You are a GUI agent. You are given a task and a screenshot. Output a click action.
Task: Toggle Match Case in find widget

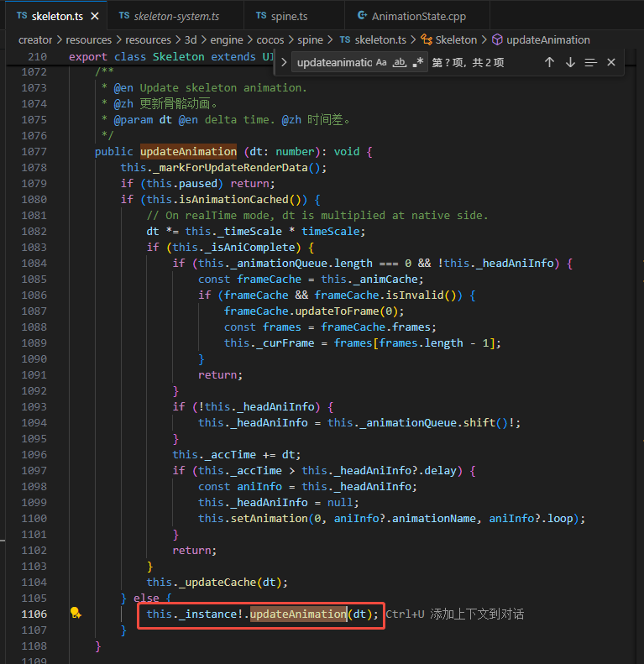381,62
